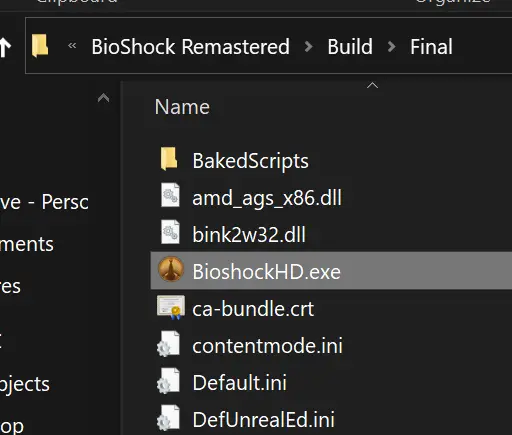
Task: Click the contentmode.ini settings file icon
Action: 169,344
